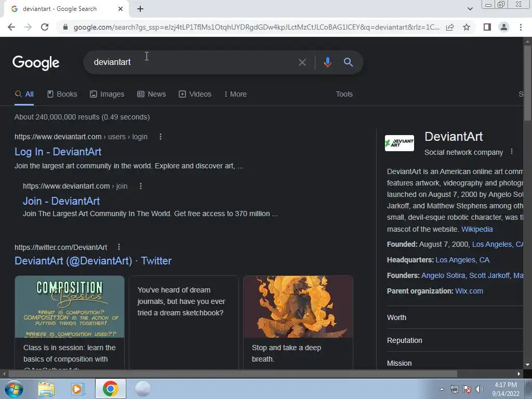Reload the page with the refresh icon
Image resolution: width=532 pixels, height=399 pixels.
(45, 27)
